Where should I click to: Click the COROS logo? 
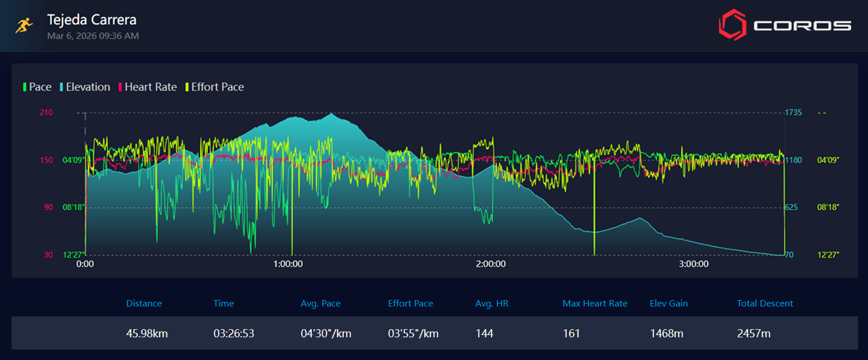(785, 25)
